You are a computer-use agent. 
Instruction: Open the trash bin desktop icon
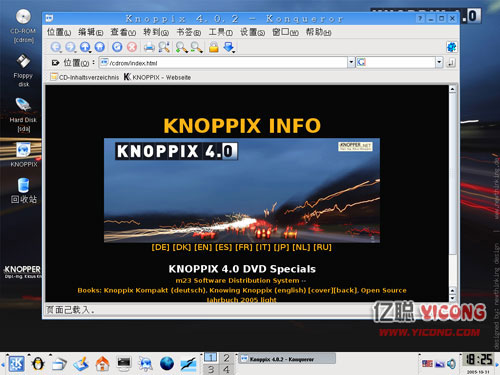(23, 190)
